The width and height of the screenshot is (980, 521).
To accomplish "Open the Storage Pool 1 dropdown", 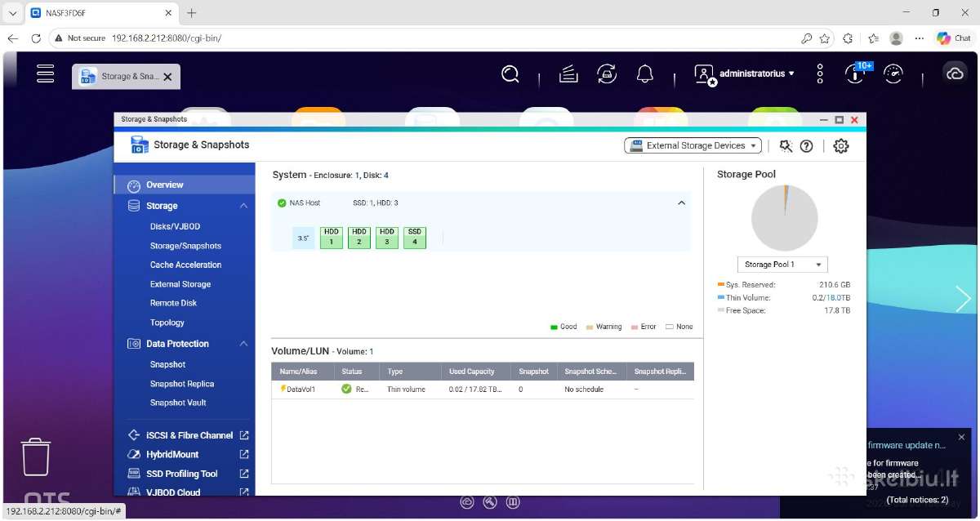I will [782, 265].
